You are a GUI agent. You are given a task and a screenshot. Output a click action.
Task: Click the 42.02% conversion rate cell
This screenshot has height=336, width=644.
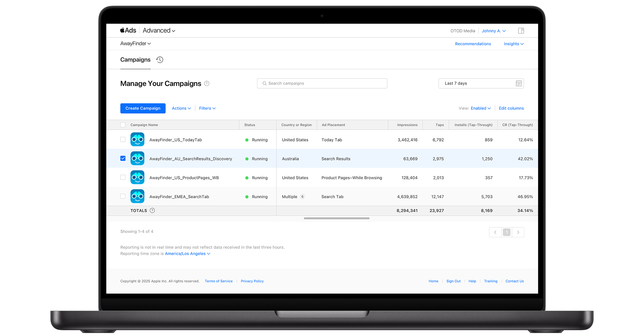(x=525, y=159)
